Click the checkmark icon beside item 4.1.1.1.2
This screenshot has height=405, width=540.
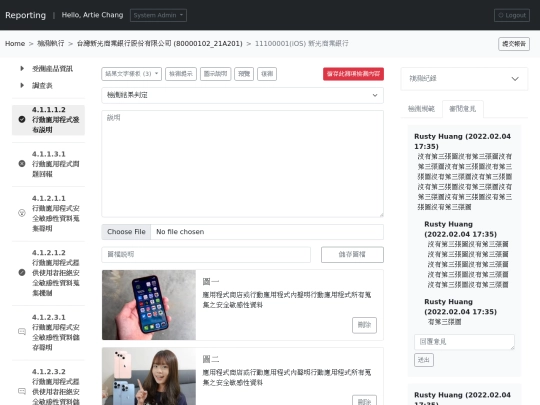pyautogui.click(x=22, y=120)
